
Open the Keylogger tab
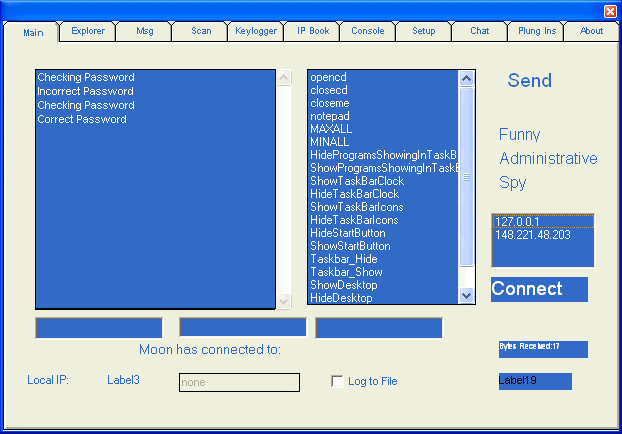pyautogui.click(x=257, y=31)
